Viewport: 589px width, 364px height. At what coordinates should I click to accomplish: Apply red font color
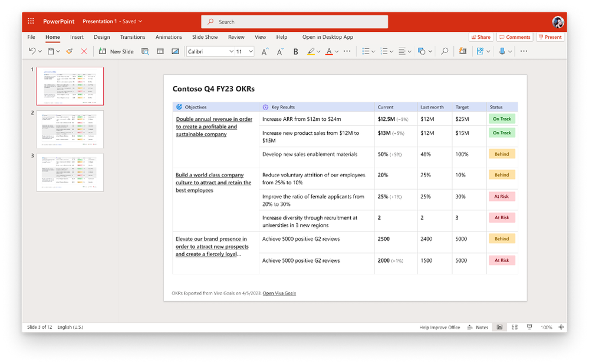pyautogui.click(x=329, y=51)
